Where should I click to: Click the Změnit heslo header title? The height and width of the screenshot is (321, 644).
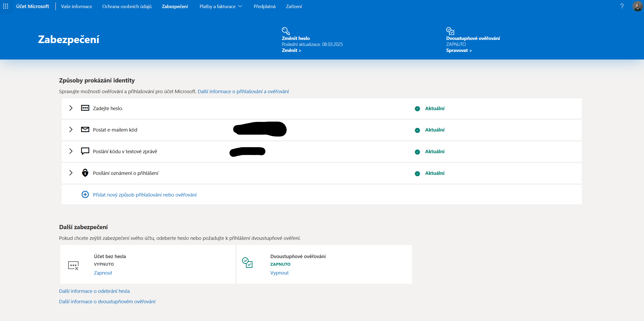[x=296, y=38]
